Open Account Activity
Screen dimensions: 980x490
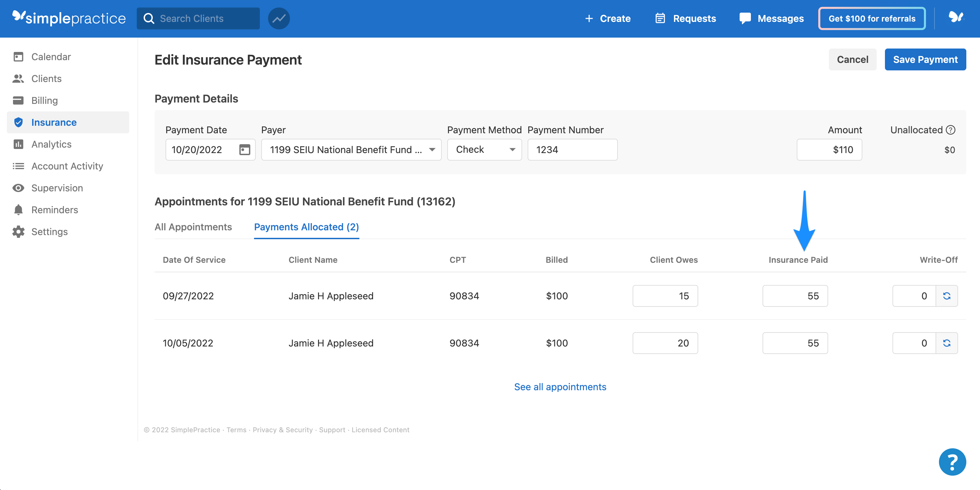[x=67, y=166]
